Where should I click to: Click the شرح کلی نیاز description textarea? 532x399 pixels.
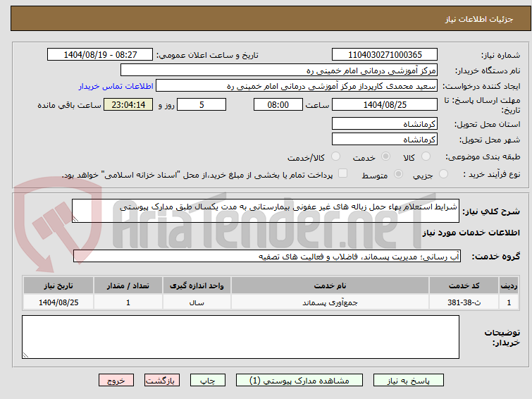coord(266,211)
